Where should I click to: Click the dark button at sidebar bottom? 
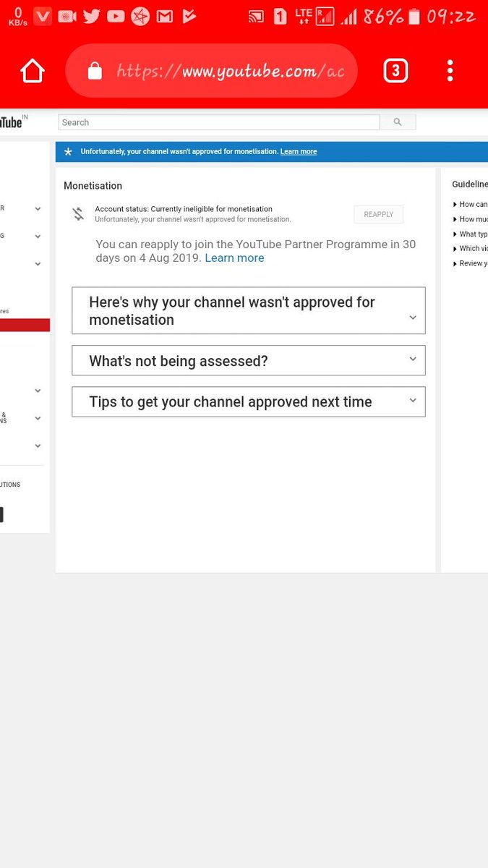click(1, 515)
